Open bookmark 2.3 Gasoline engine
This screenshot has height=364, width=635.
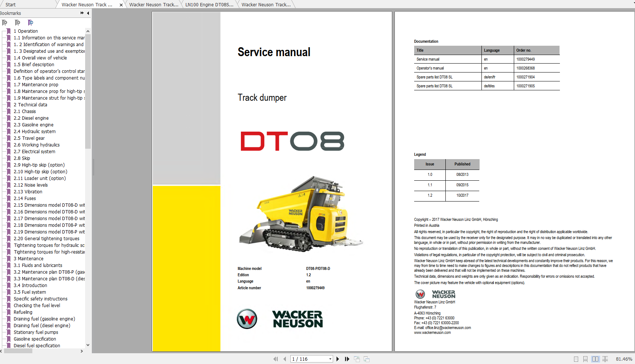tap(33, 125)
